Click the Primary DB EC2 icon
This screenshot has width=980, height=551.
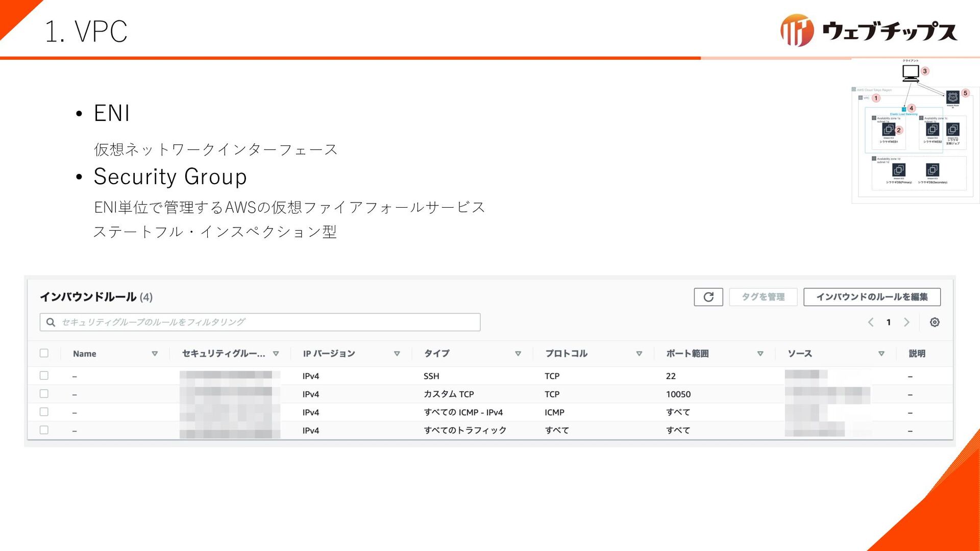pos(899,170)
